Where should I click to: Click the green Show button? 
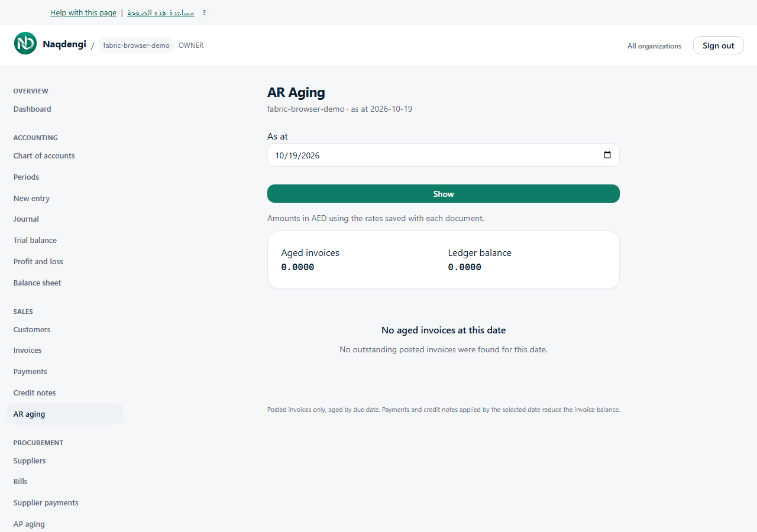click(x=444, y=194)
